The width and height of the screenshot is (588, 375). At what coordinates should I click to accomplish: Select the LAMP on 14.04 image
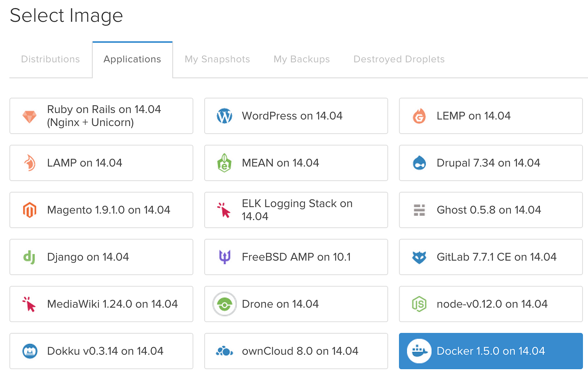coord(101,163)
